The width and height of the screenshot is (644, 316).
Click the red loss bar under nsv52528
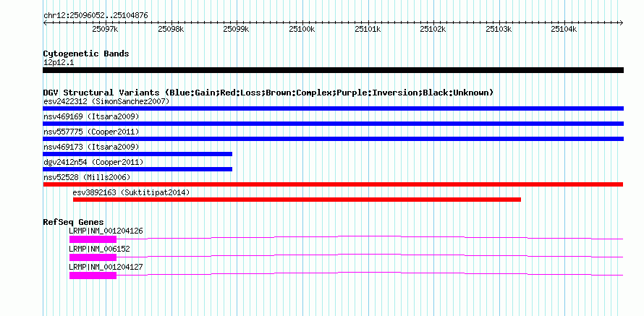pyautogui.click(x=333, y=184)
